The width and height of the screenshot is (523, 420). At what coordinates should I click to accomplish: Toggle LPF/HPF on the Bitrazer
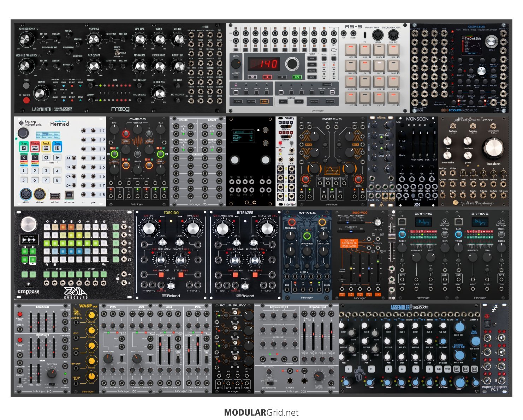click(x=235, y=275)
